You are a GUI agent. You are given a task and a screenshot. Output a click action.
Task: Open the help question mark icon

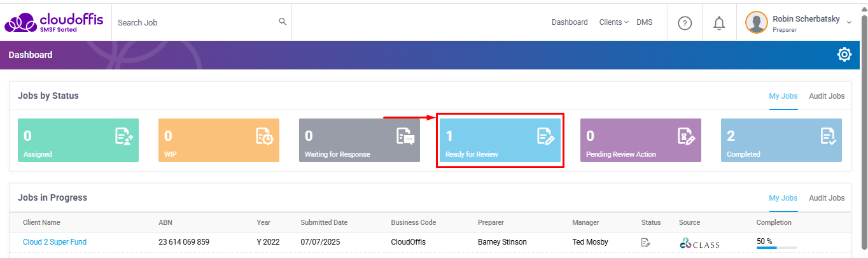coord(685,23)
